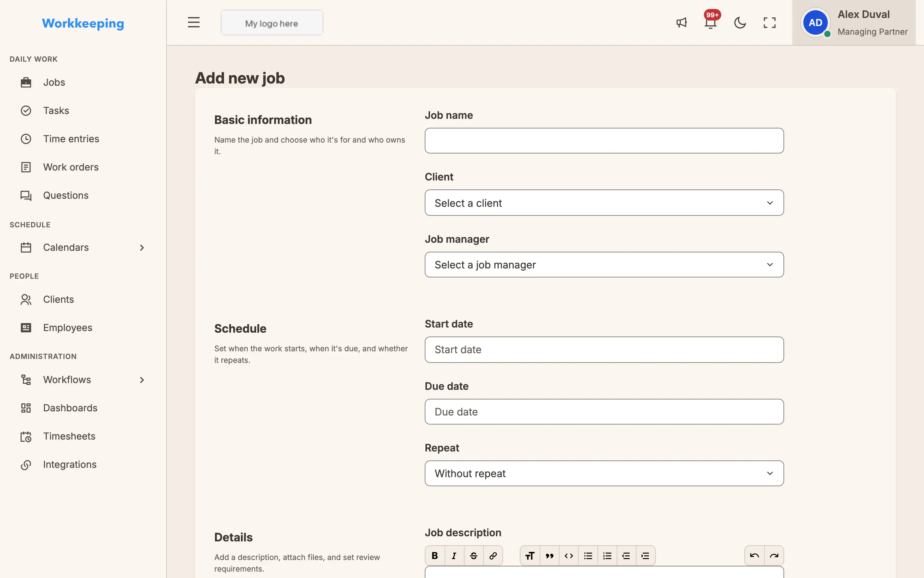This screenshot has height=578, width=924.
Task: Open the Select a client dropdown
Action: 604,203
